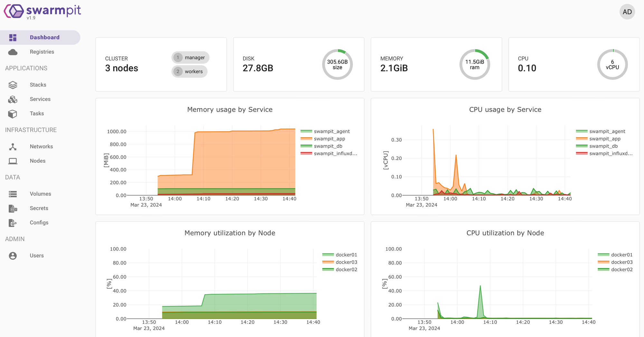Viewport: 644px width, 337px height.
Task: Toggle docker01 in Memory utilization legend
Action: 340,255
